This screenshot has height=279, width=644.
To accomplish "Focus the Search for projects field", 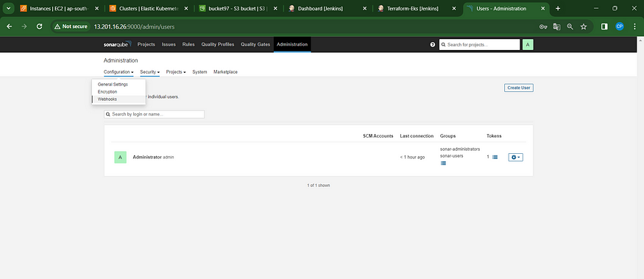I will (479, 45).
